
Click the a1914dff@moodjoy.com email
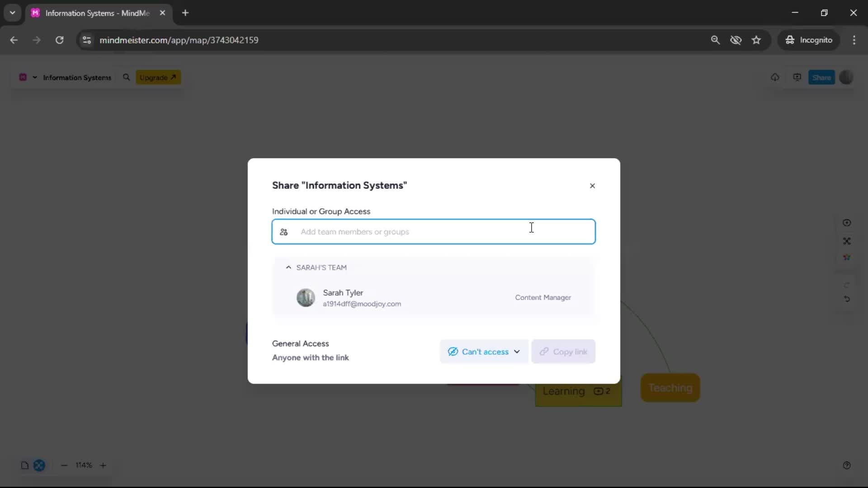[x=362, y=304]
